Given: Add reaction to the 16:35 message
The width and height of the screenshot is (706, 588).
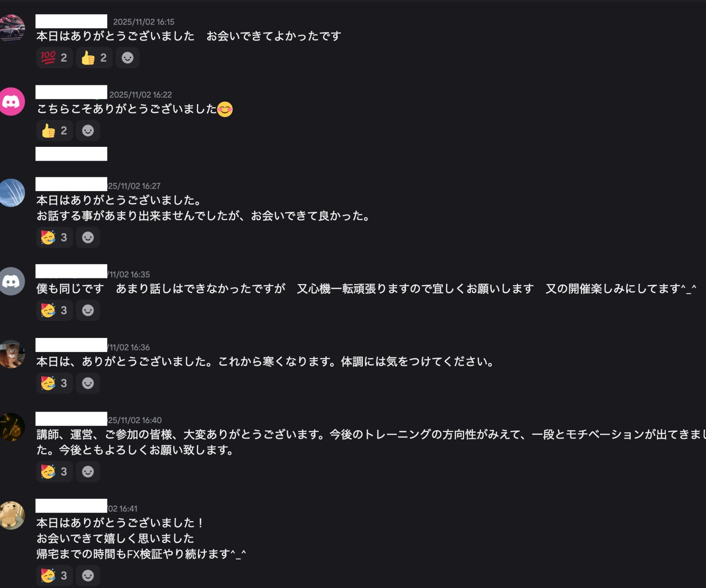Looking at the screenshot, I should coord(88,310).
